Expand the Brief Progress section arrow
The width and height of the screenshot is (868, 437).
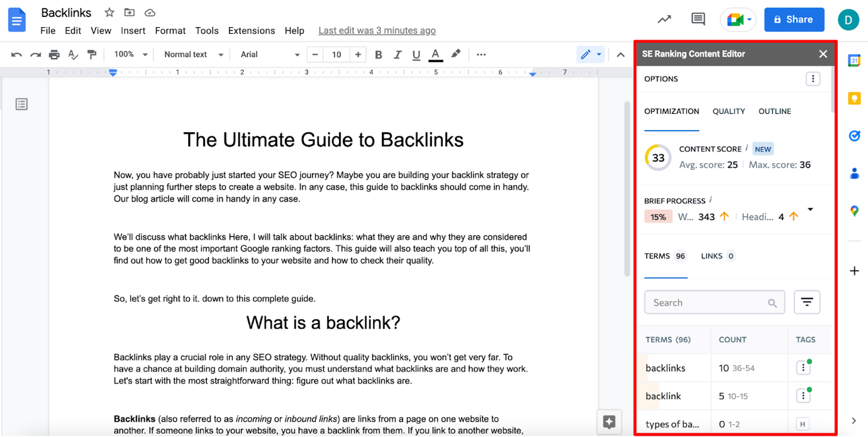(810, 209)
